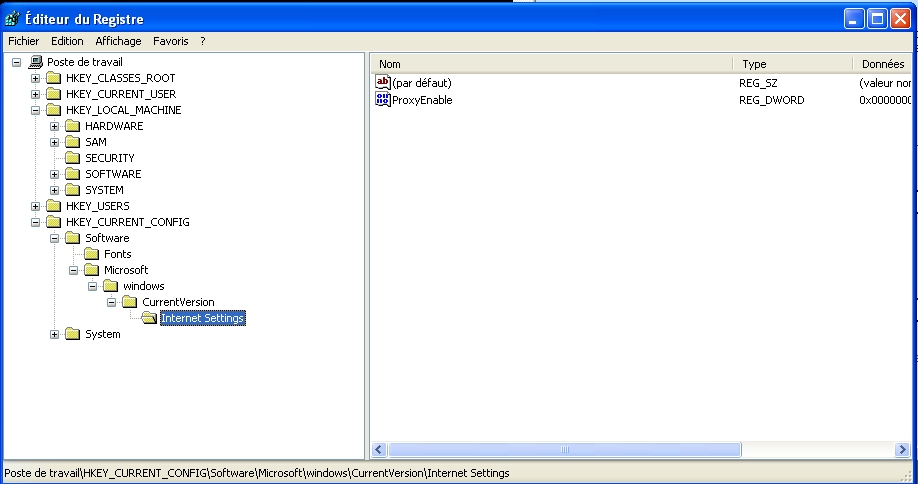Collapse the CurrentVersion key
Screen dimensions: 918x484
click(x=111, y=303)
